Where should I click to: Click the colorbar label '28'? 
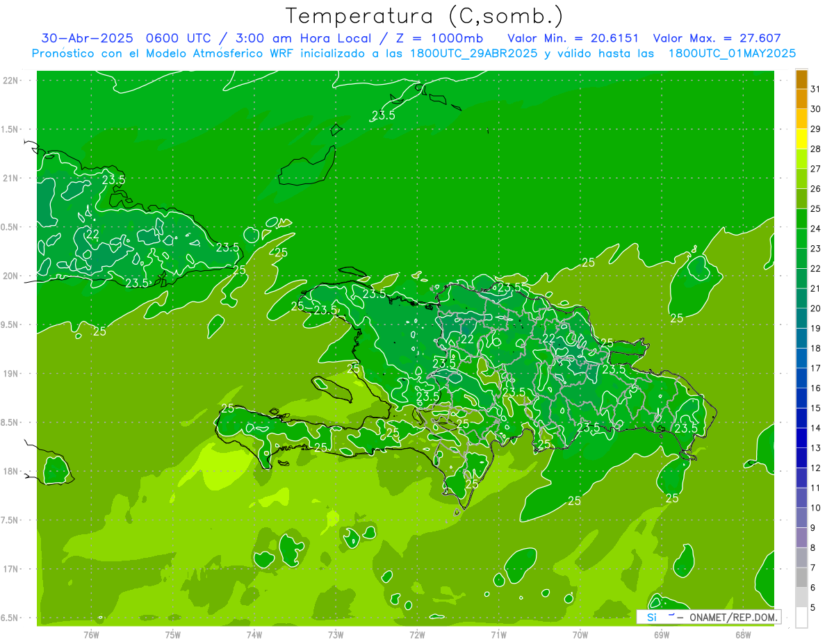click(816, 149)
